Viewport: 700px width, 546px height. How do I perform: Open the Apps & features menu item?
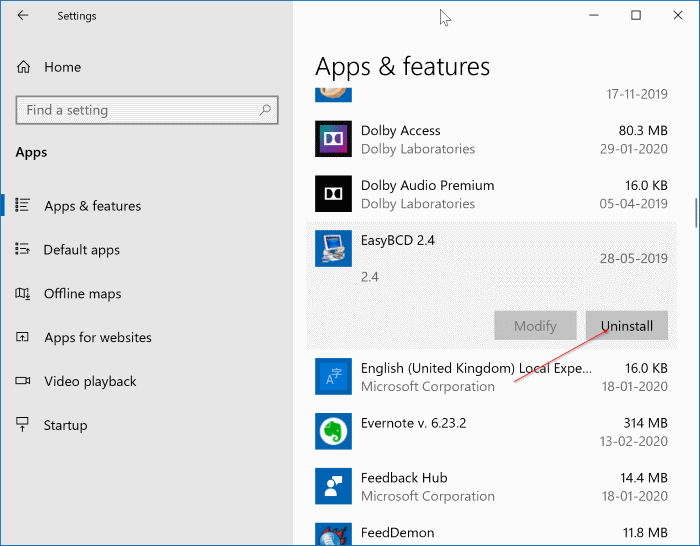click(92, 206)
